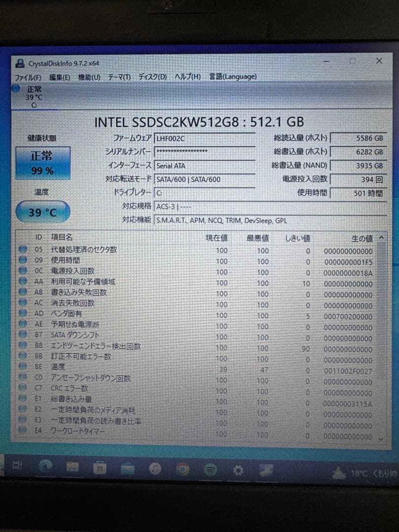Click status icon for row C0 アンセーフシャットダウン回数
Screen dimensions: 399x532
[x=23, y=377]
